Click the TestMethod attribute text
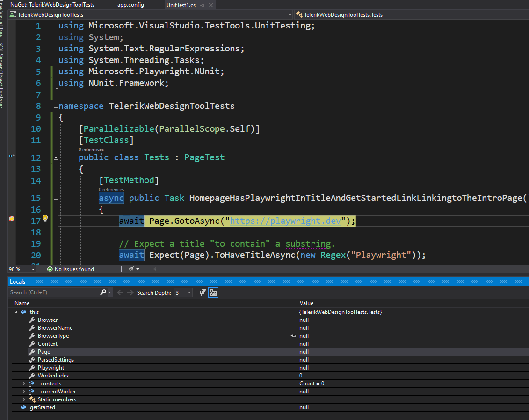The width and height of the screenshot is (529, 420). 129,180
